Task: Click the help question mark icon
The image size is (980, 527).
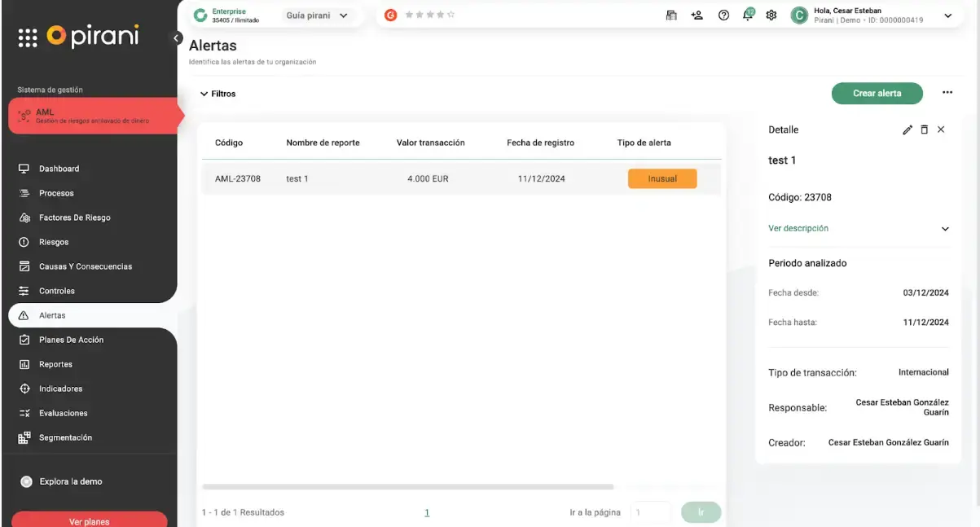Action: (x=723, y=15)
